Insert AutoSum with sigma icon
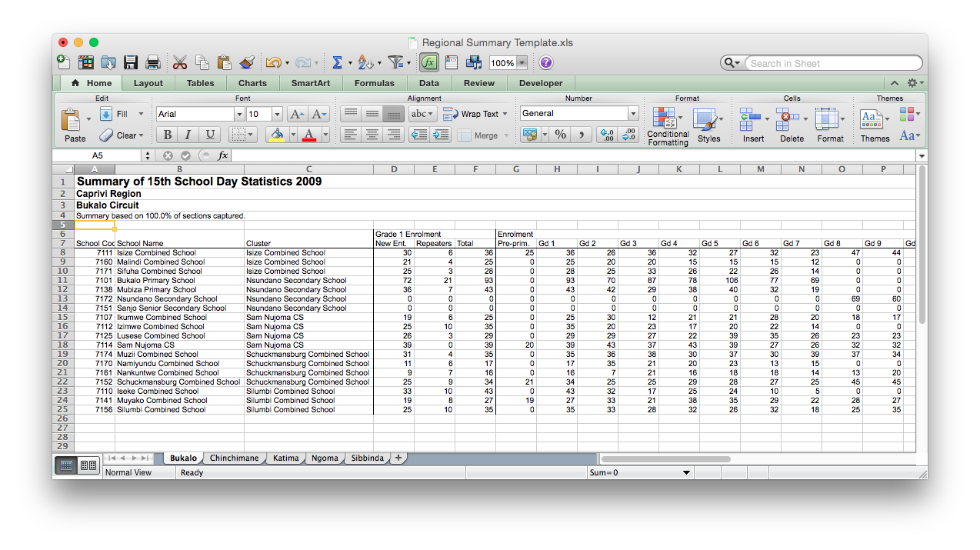Screen dimensions: 980x550 pos(337,62)
